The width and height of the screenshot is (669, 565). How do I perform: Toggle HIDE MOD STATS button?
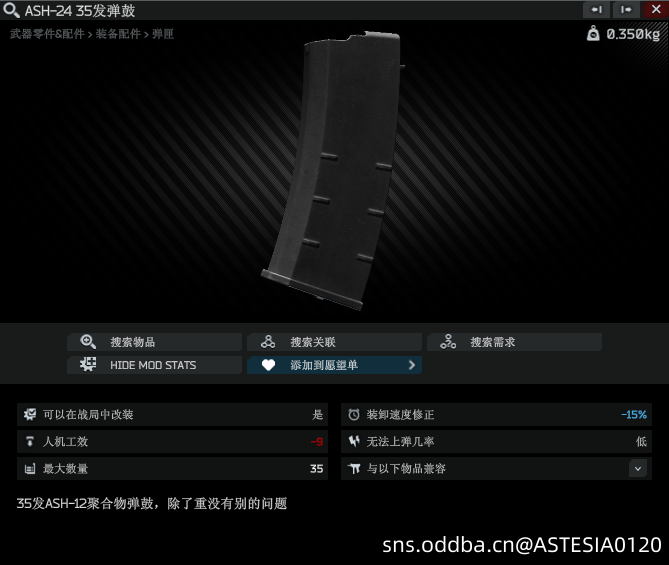[x=154, y=365]
